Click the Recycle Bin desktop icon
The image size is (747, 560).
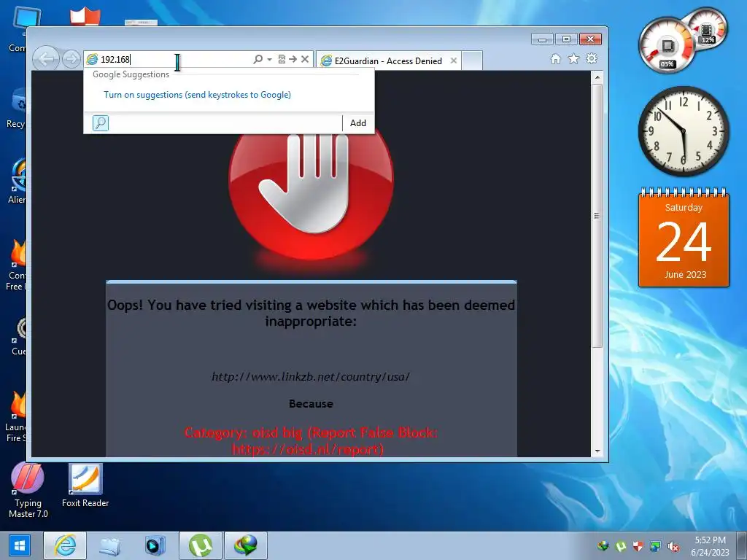click(16, 108)
